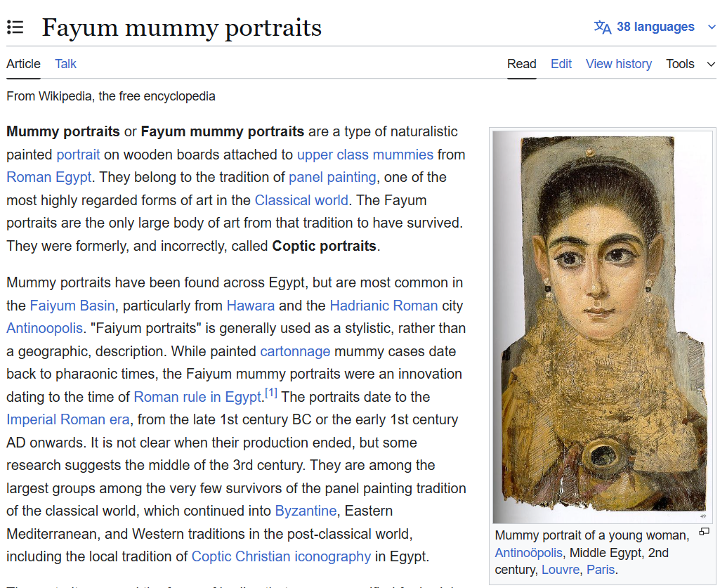Click 'From Wikipedia, the free encyclopedia' text
The image size is (720, 588).
click(x=111, y=96)
